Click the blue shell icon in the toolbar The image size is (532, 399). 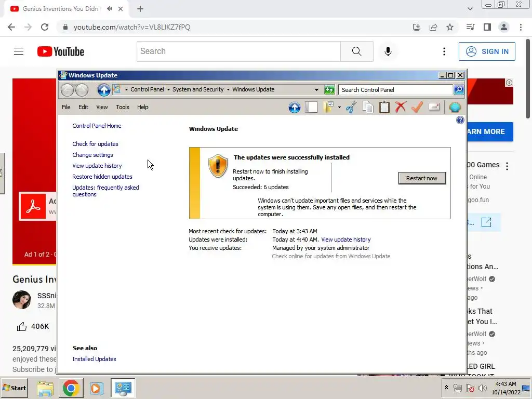455,107
